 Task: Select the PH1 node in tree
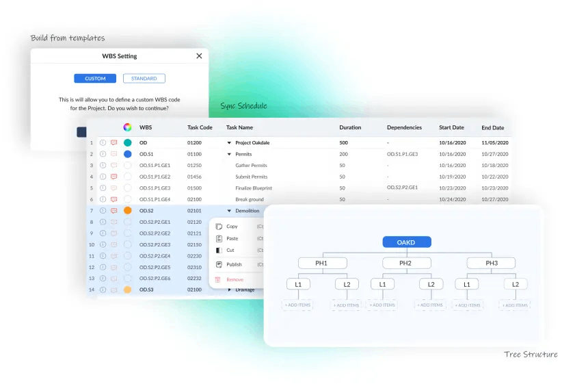pos(322,263)
